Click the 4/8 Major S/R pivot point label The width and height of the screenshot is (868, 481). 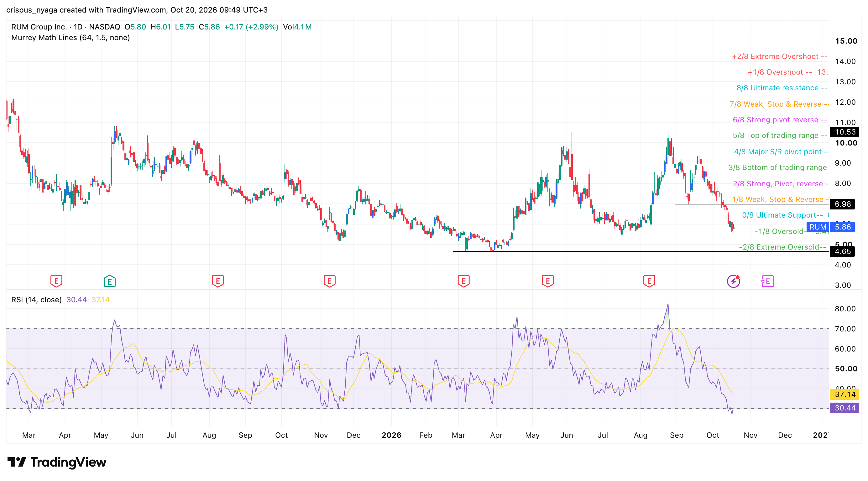[782, 152]
